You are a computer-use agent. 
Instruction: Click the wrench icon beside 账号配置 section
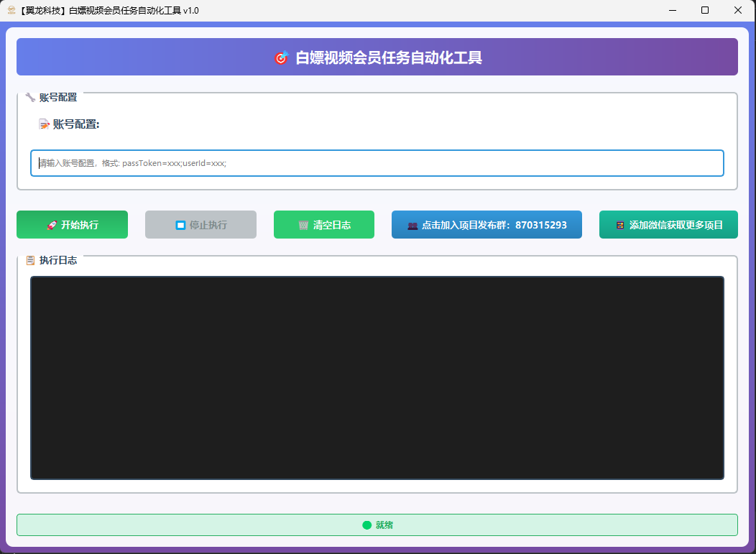29,97
